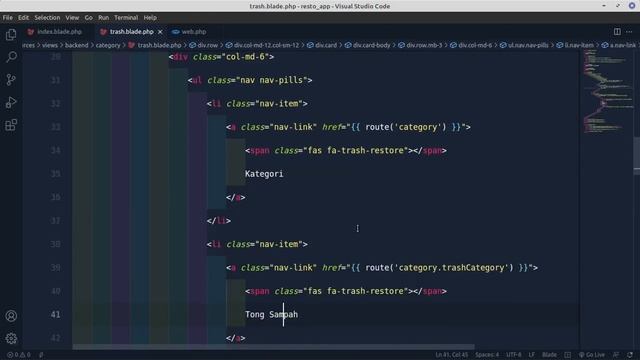Click the horizontal editor scrollbar
The image size is (640, 360).
[273, 347]
